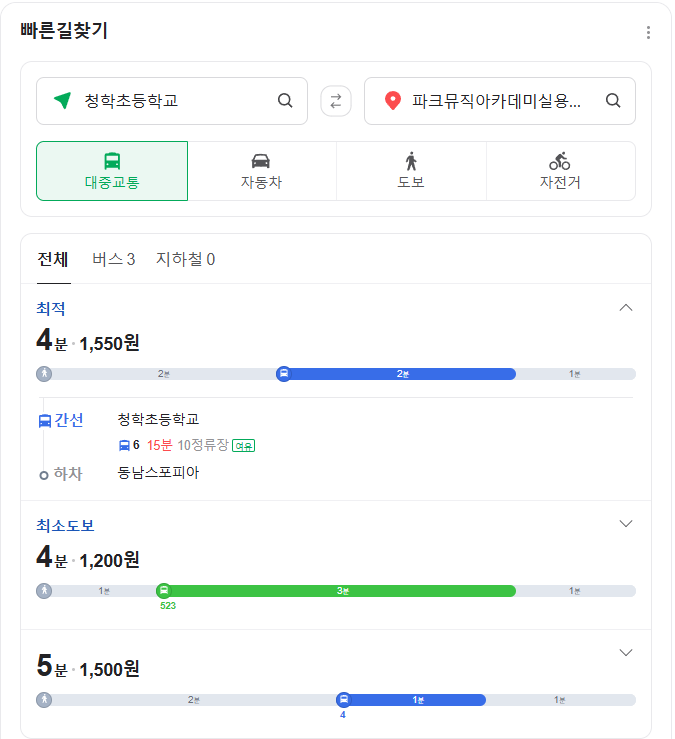
Task: Click the blue bus 4 icon on route bar
Action: pyautogui.click(x=343, y=700)
